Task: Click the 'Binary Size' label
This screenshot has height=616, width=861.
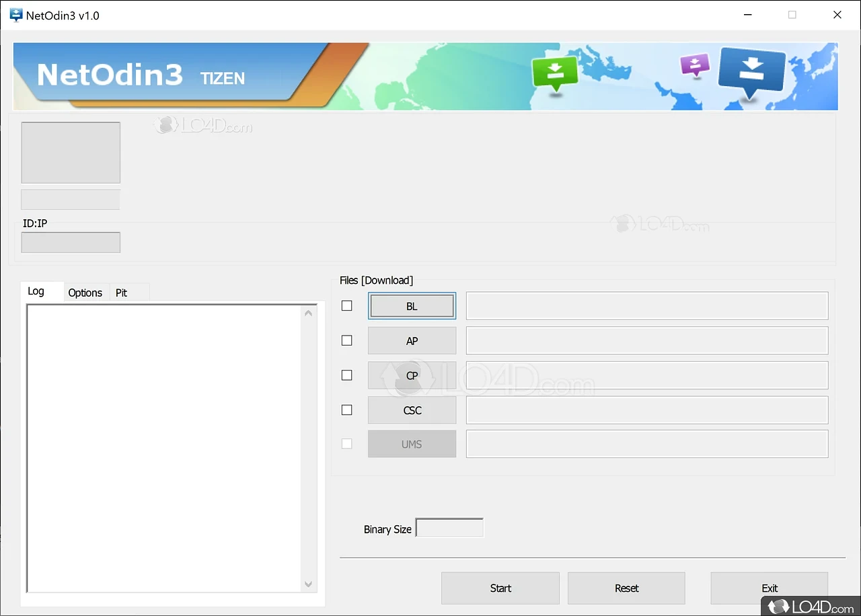Action: point(387,529)
